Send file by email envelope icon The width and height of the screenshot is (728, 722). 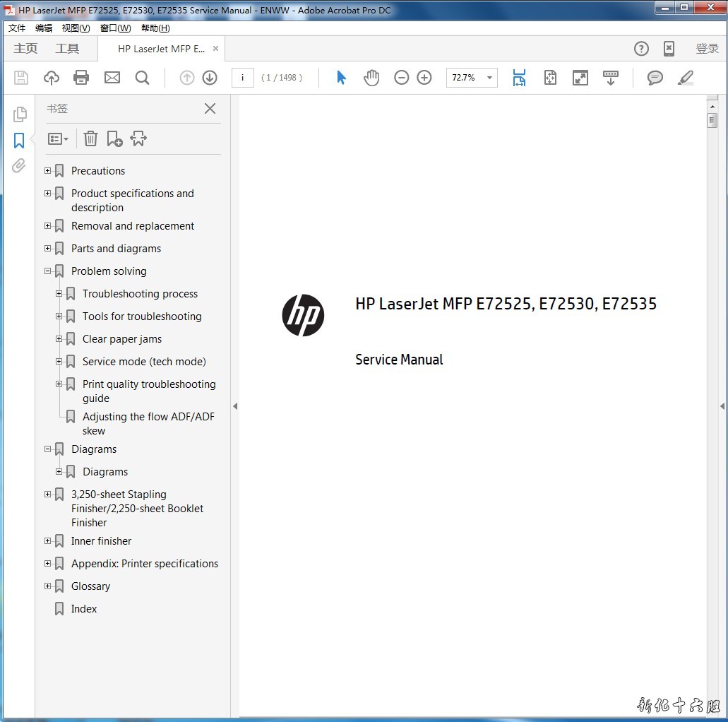(x=112, y=78)
